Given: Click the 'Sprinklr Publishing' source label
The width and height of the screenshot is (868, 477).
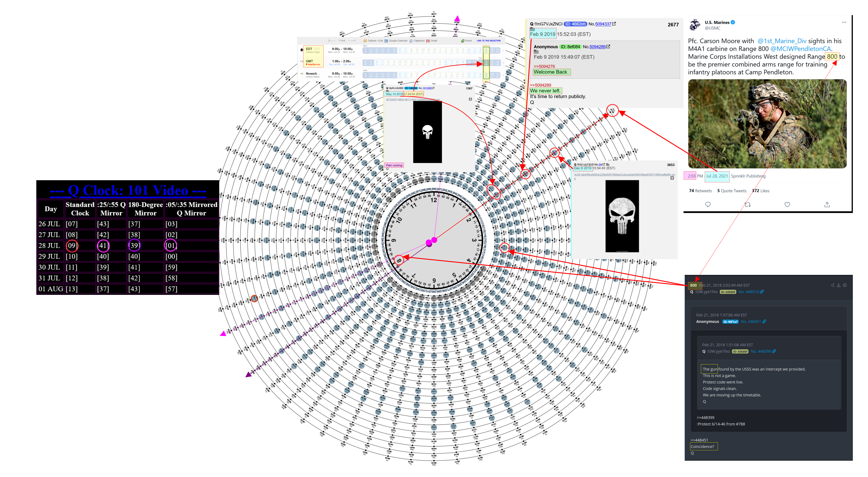Looking at the screenshot, I should coord(748,176).
